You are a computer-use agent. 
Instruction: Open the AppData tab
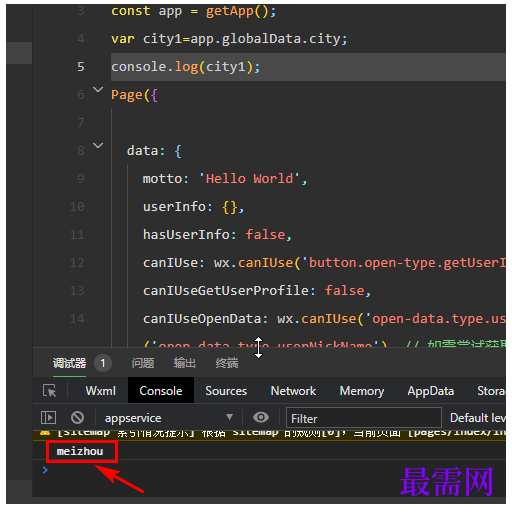431,391
